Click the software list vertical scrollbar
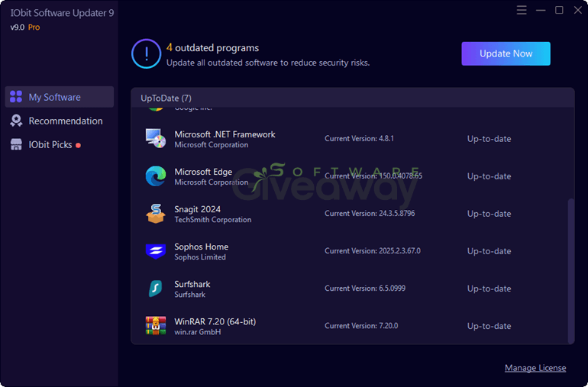The width and height of the screenshot is (588, 387). [x=570, y=271]
